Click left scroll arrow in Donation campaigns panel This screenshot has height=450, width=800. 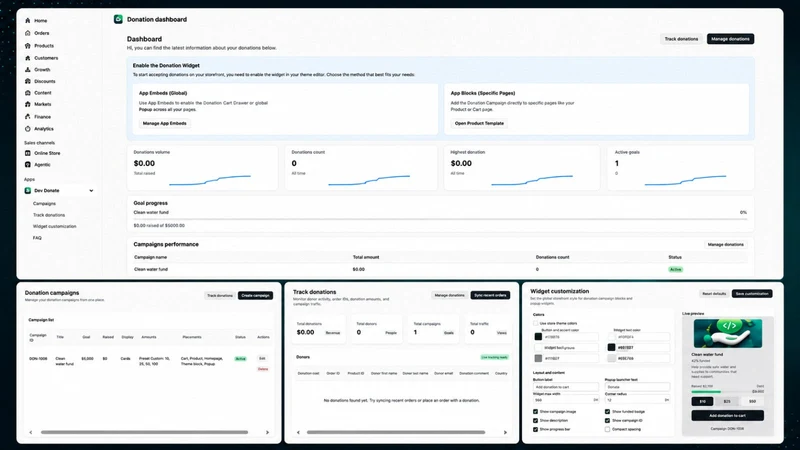[31, 432]
